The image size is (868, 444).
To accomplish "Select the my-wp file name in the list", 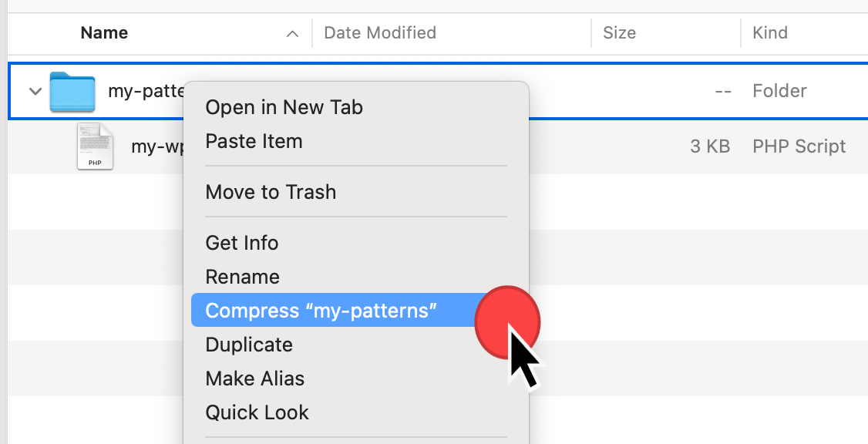I will pyautogui.click(x=156, y=146).
